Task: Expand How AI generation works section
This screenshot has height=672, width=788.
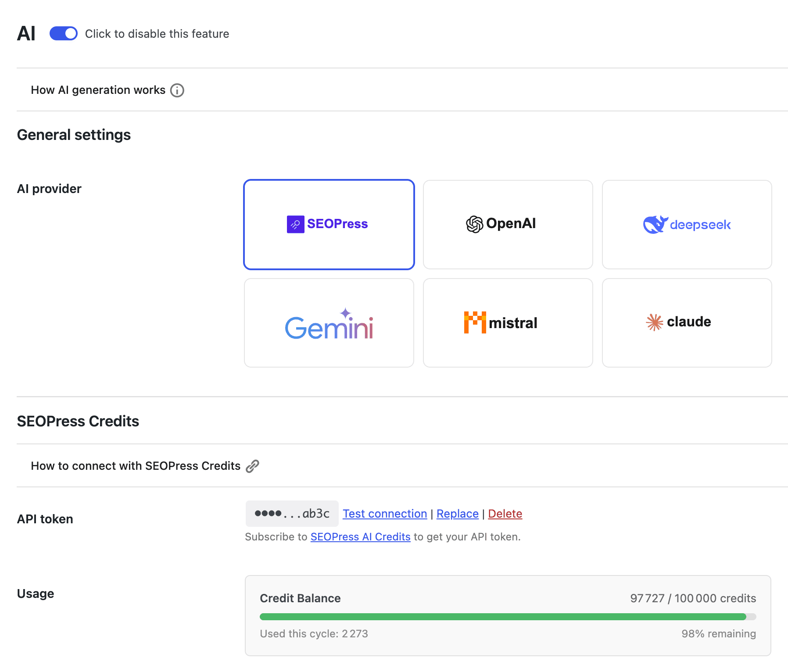Action: click(98, 90)
